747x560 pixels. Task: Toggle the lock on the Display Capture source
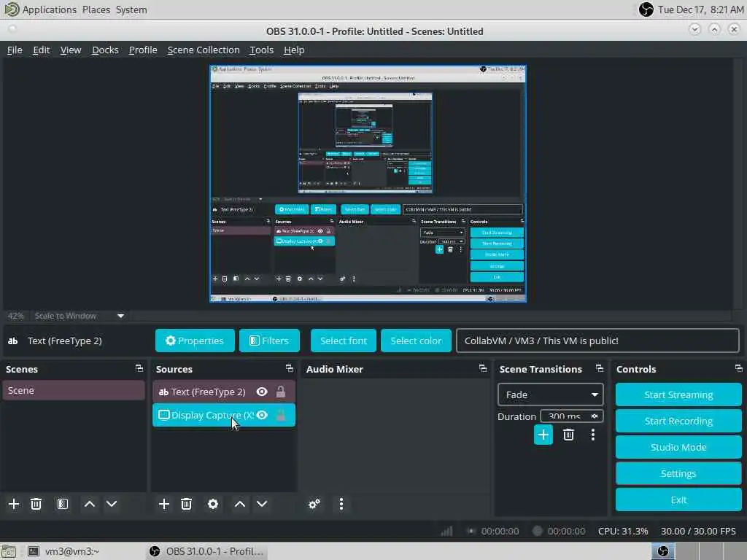[x=281, y=415]
